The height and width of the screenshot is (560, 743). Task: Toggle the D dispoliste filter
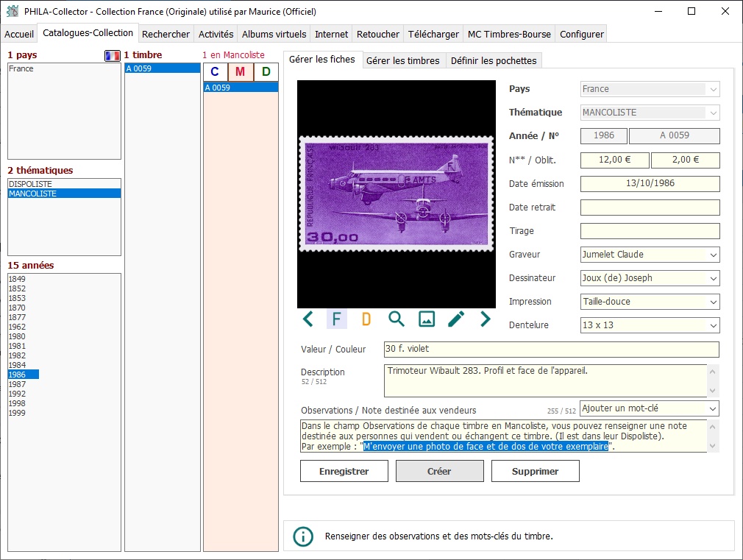coord(266,71)
